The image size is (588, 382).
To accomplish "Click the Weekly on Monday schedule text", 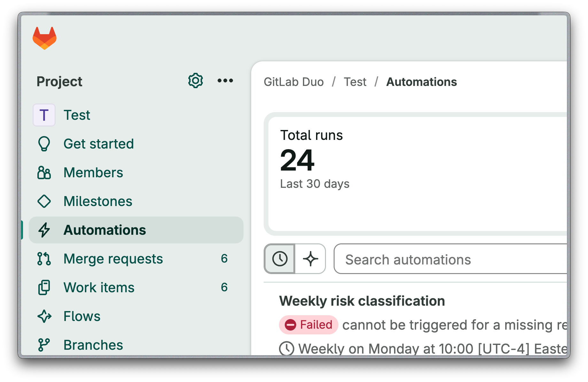I will point(433,349).
